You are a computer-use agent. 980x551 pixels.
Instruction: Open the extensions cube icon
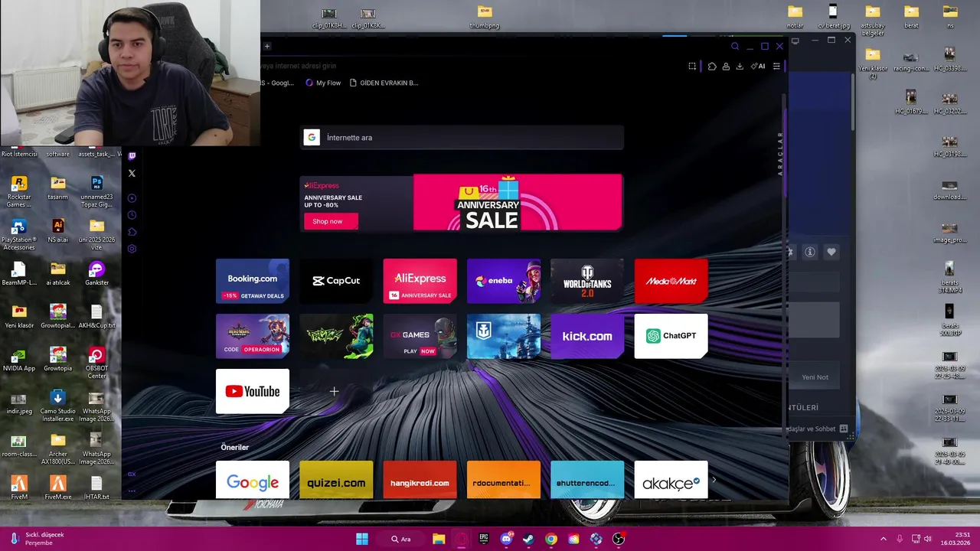coord(711,67)
